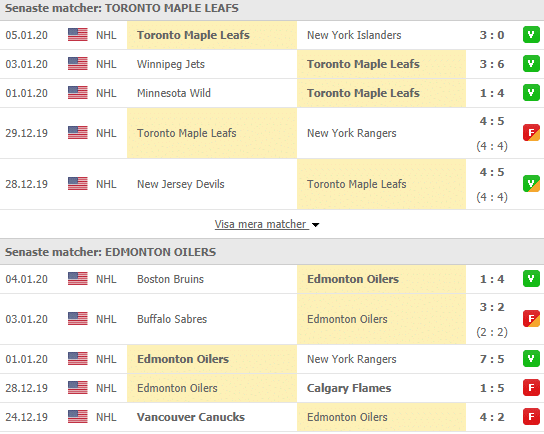Open New York Islanders team link

(x=354, y=35)
